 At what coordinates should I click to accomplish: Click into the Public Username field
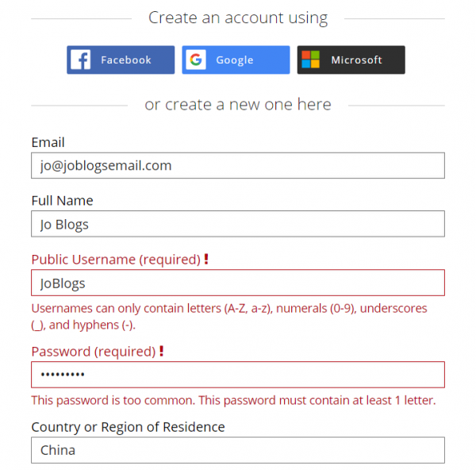point(237,283)
